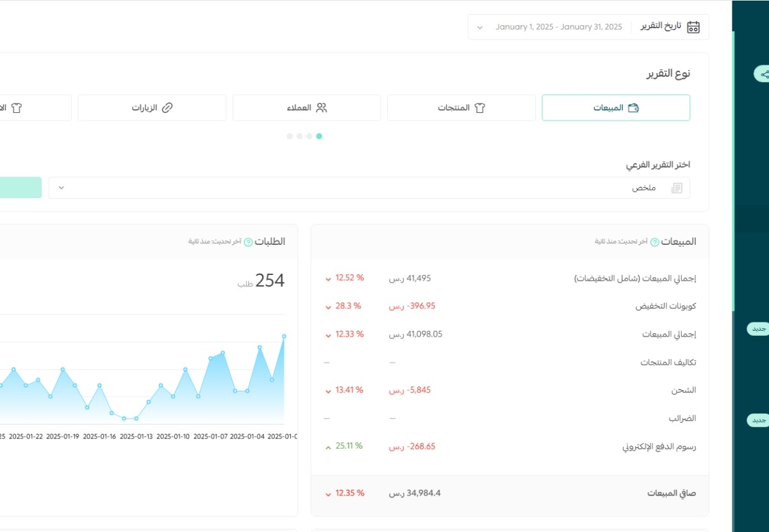This screenshot has height=532, width=769.
Task: Open the help icon next to المبيعات heading
Action: 654,242
